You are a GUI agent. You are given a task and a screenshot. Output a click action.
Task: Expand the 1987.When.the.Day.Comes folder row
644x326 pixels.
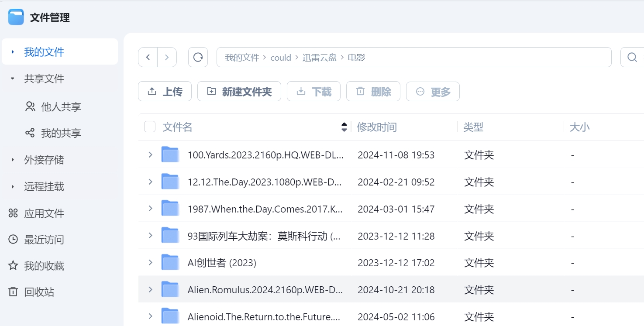150,209
